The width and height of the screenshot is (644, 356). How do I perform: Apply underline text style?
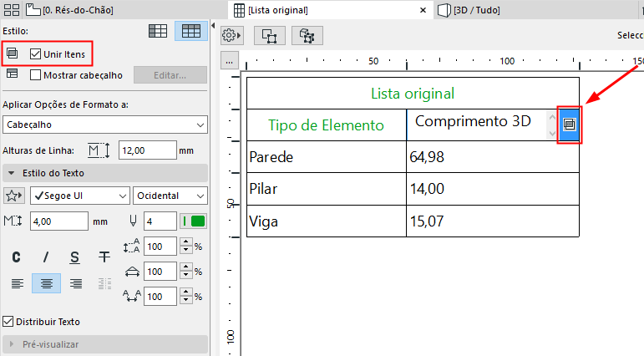tap(75, 257)
